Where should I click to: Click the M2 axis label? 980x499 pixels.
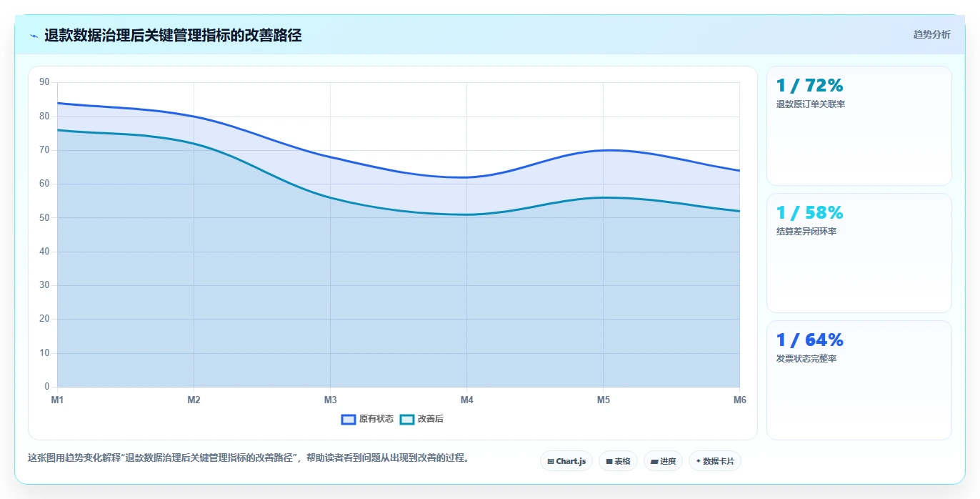tap(194, 400)
